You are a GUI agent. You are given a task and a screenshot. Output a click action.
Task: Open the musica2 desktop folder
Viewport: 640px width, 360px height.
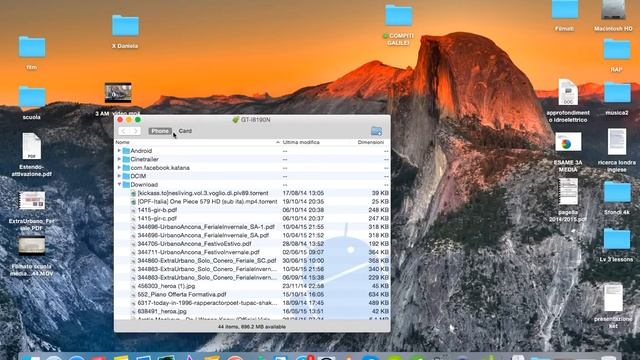(x=617, y=92)
